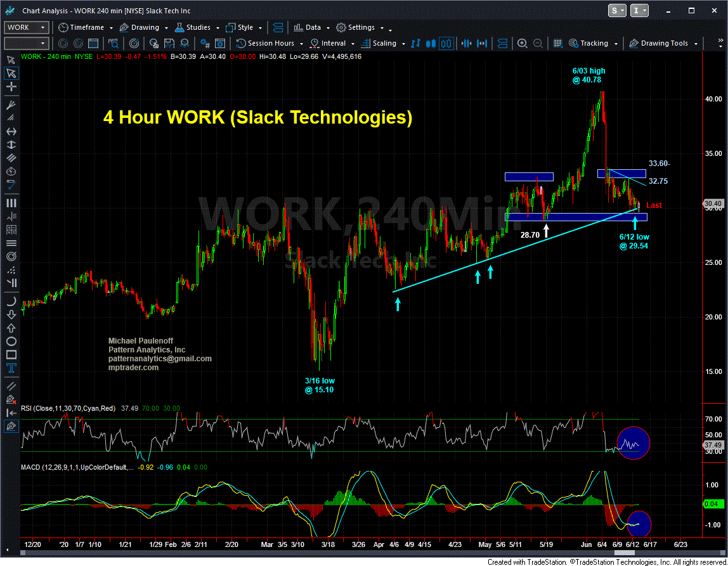Open the Data menu
The image size is (728, 566).
point(311,27)
